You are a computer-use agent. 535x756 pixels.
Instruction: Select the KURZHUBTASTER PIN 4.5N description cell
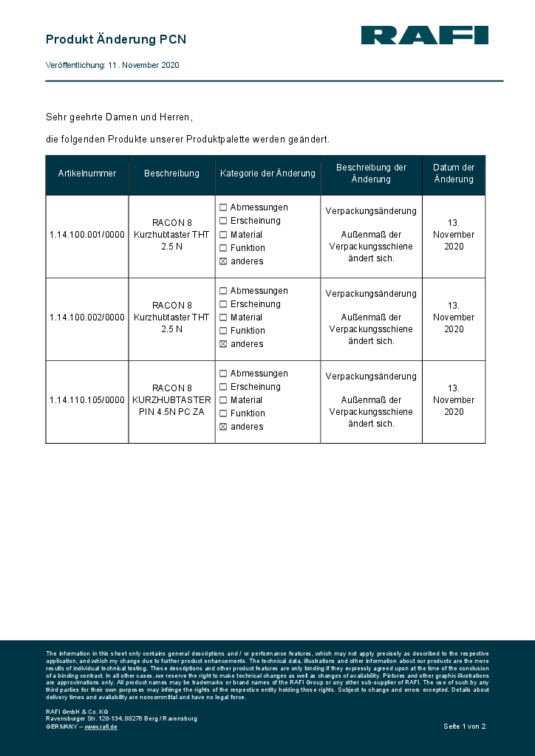(x=171, y=400)
